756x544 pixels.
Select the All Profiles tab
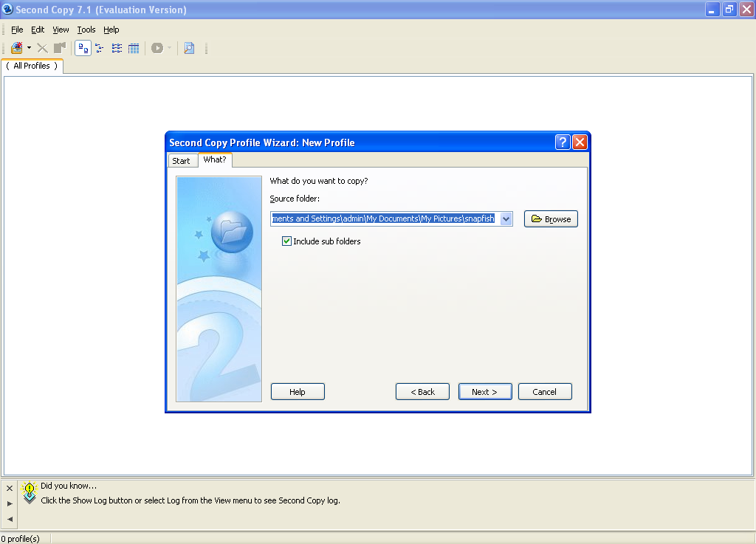pyautogui.click(x=32, y=66)
